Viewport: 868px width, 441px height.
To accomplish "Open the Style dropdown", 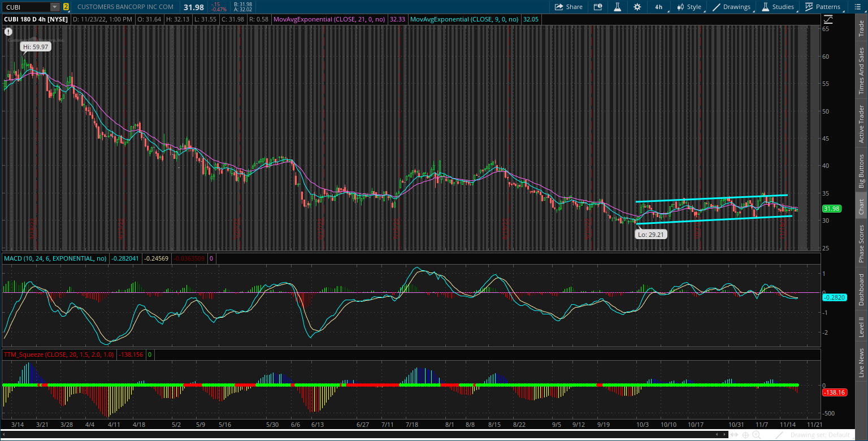I will [x=689, y=7].
